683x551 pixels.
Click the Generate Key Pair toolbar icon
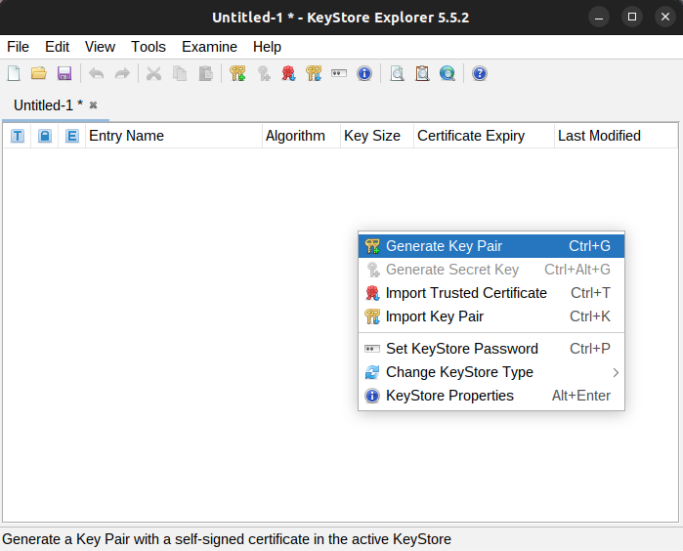(237, 73)
